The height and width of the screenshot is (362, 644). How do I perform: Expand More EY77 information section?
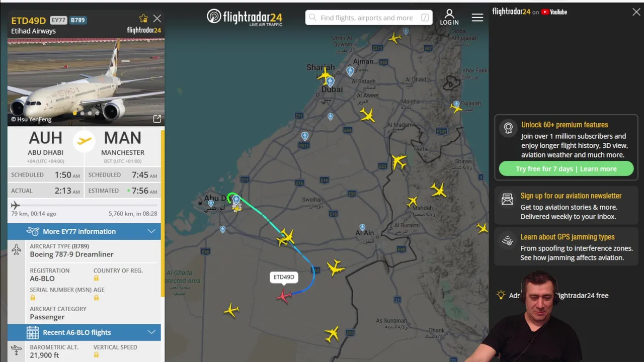(84, 231)
